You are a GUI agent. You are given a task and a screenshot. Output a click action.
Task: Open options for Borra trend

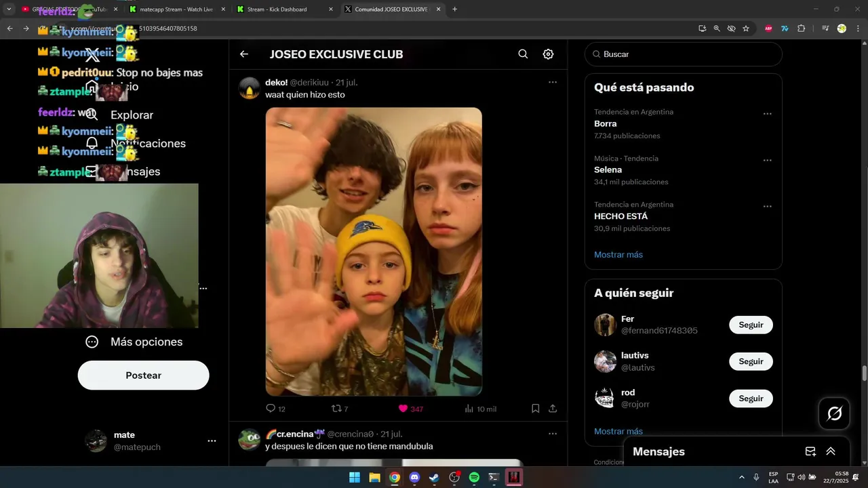pos(768,114)
